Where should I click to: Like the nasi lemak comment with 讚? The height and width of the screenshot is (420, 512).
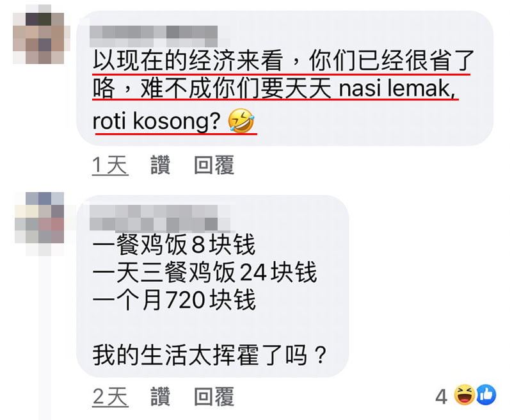click(161, 165)
